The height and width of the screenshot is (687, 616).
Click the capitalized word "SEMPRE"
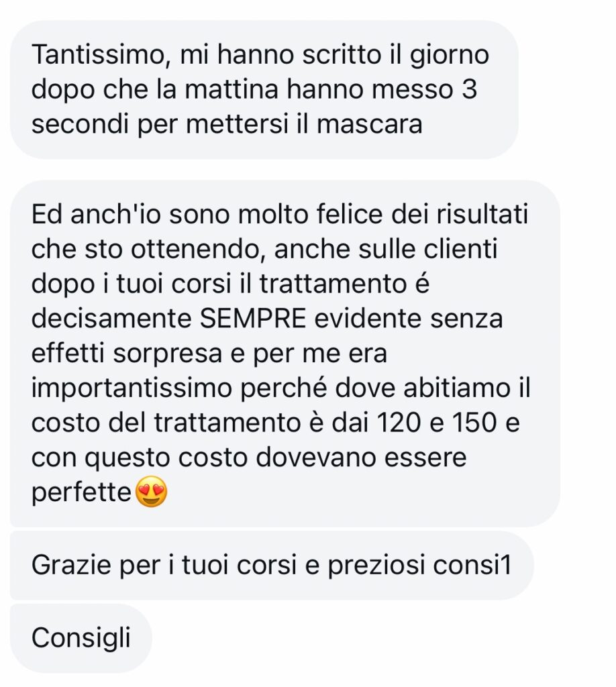pyautogui.click(x=253, y=319)
